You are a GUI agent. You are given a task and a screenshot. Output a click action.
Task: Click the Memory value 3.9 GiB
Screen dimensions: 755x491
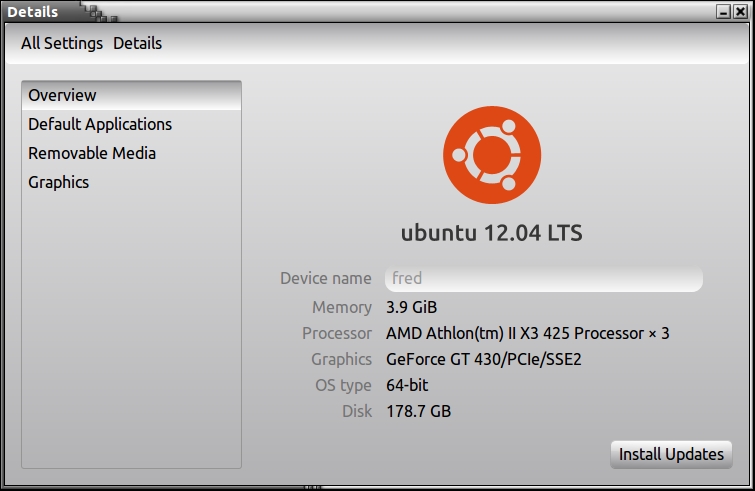[411, 307]
